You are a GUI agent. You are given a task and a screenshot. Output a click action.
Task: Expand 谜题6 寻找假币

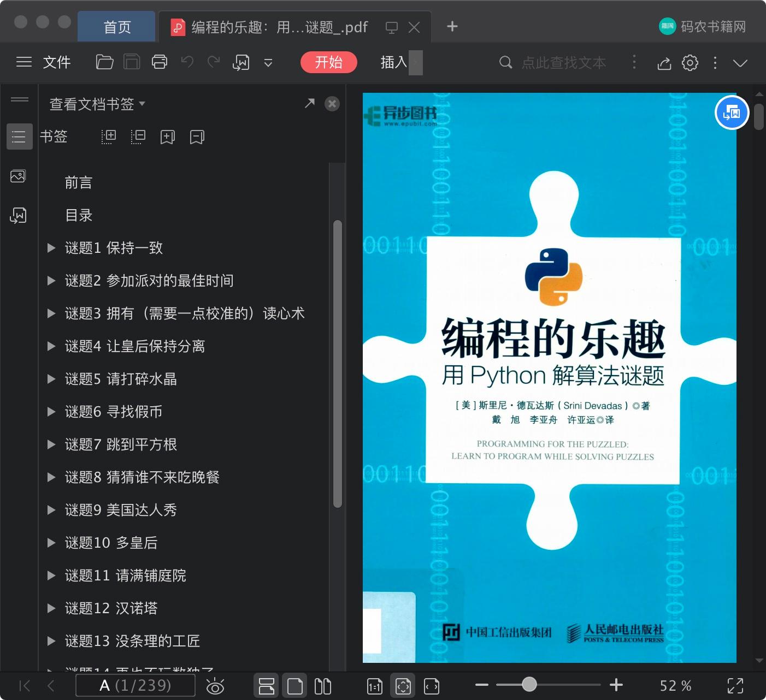pyautogui.click(x=51, y=412)
